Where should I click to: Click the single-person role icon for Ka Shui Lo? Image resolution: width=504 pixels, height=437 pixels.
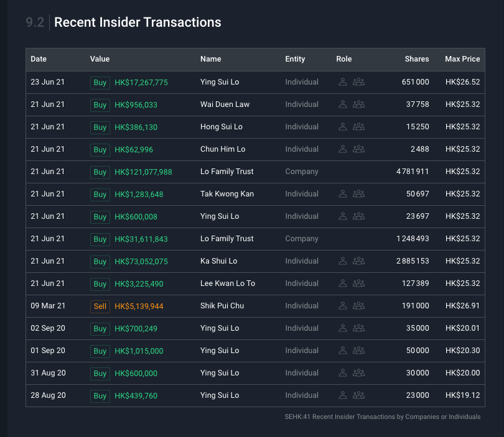(342, 261)
